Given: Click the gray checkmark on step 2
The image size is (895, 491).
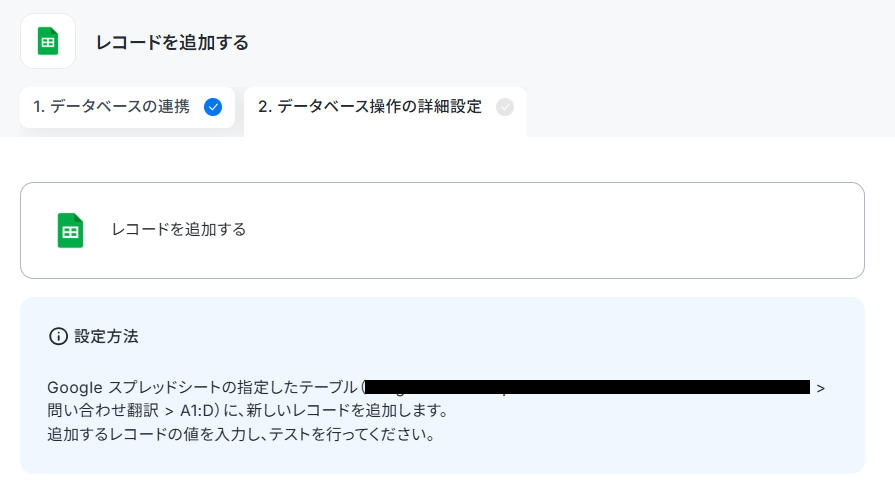Looking at the screenshot, I should tap(505, 107).
